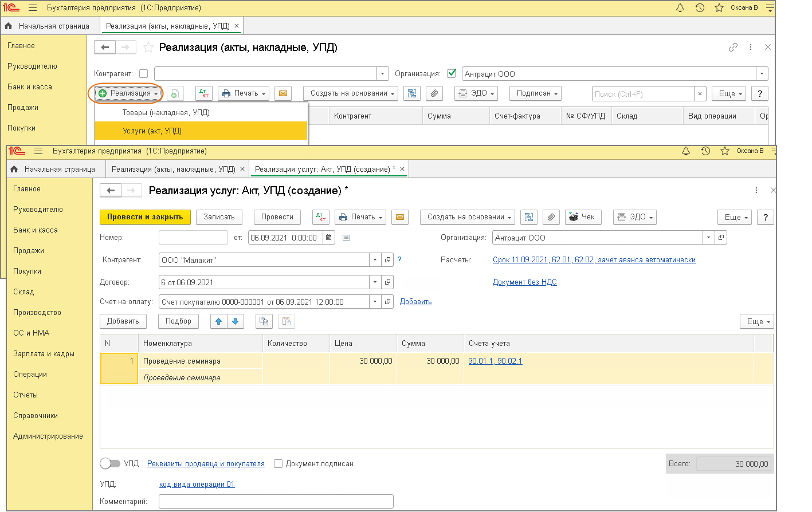
Task: Click the Номер input field
Action: [x=193, y=238]
